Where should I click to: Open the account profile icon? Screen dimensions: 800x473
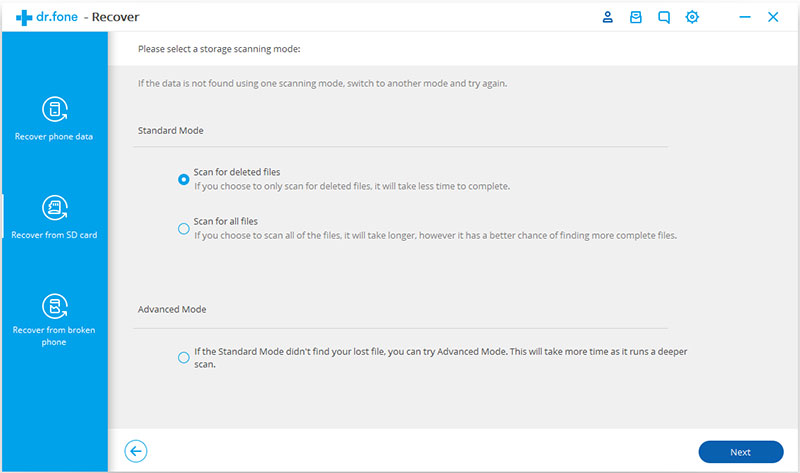pyautogui.click(x=607, y=17)
